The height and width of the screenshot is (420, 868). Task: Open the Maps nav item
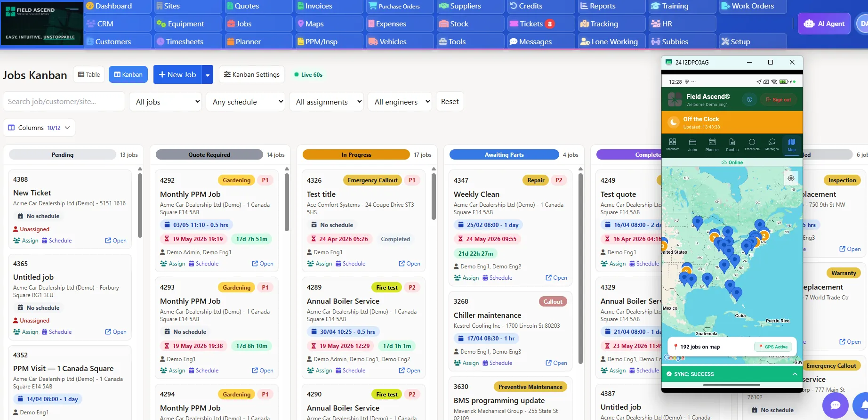tap(330, 24)
